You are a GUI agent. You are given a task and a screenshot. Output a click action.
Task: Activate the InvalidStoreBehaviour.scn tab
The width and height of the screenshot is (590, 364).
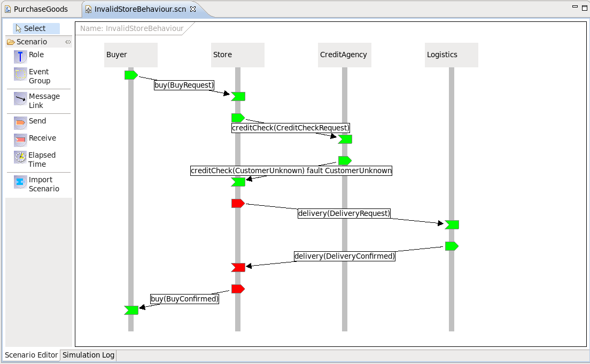pyautogui.click(x=140, y=9)
